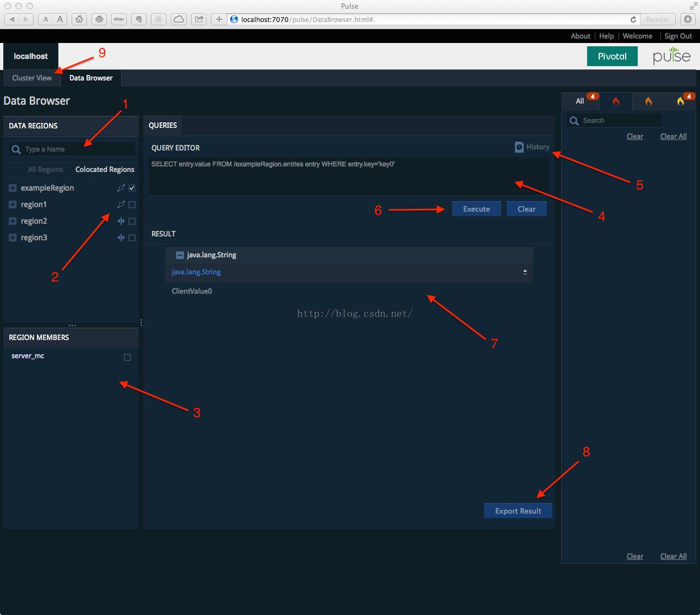Click the browser Share toolbar icon
Viewport: 700px width, 615px height.
pos(199,19)
